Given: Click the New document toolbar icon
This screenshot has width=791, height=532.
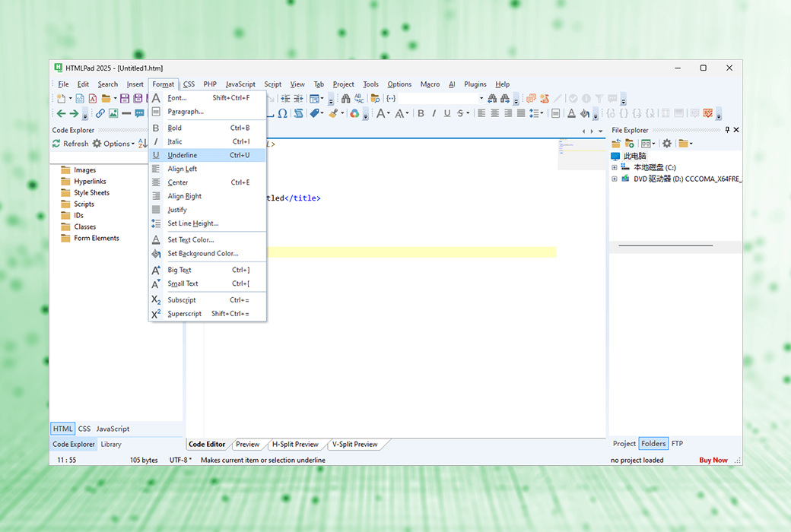Looking at the screenshot, I should pos(61,98).
